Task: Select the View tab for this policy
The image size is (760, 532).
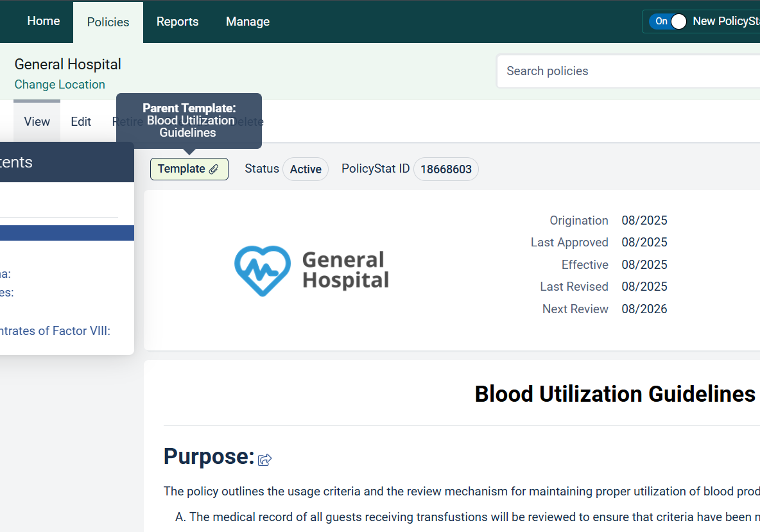Action: pos(37,122)
